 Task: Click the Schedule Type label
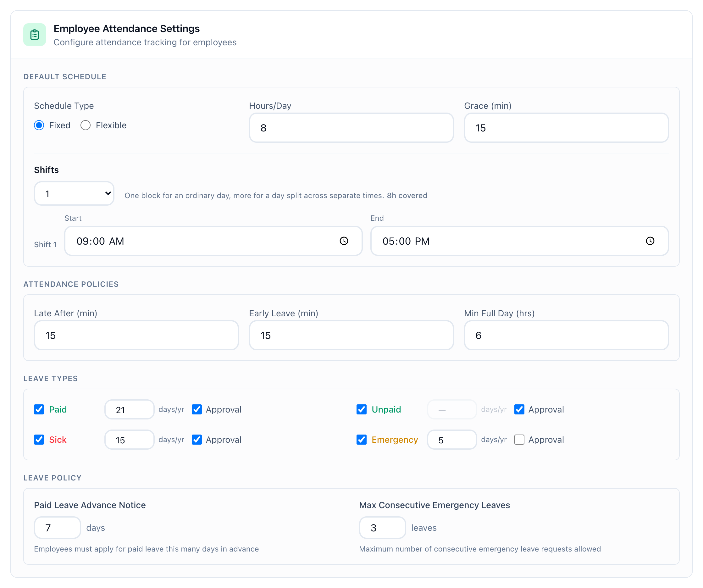(x=64, y=106)
